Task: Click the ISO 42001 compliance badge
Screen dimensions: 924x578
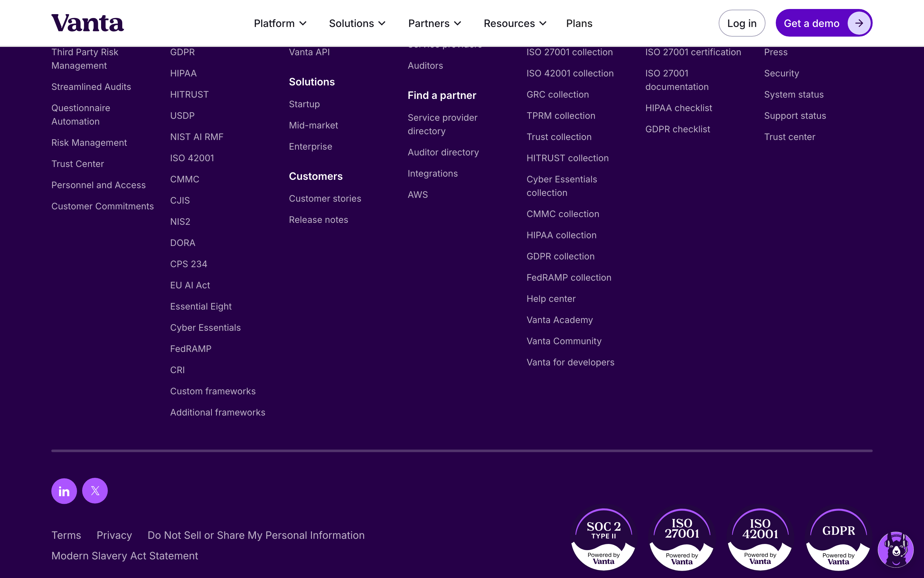Action: click(760, 539)
